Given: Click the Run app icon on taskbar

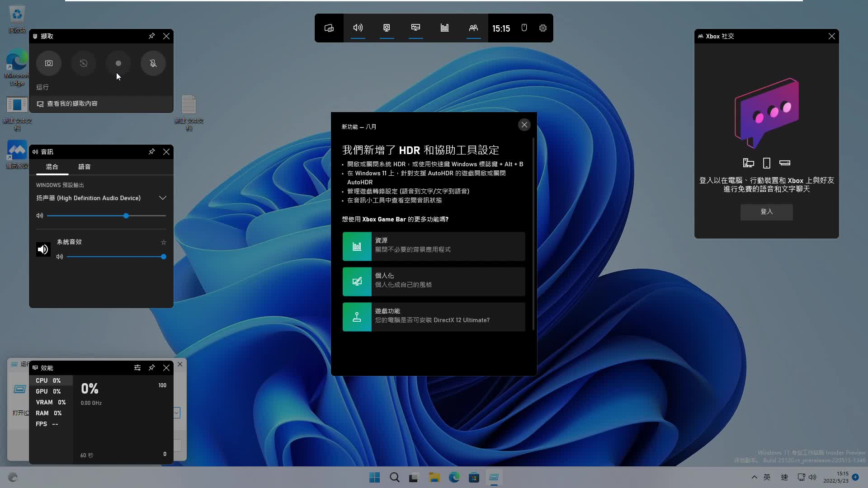Looking at the screenshot, I should (x=494, y=478).
